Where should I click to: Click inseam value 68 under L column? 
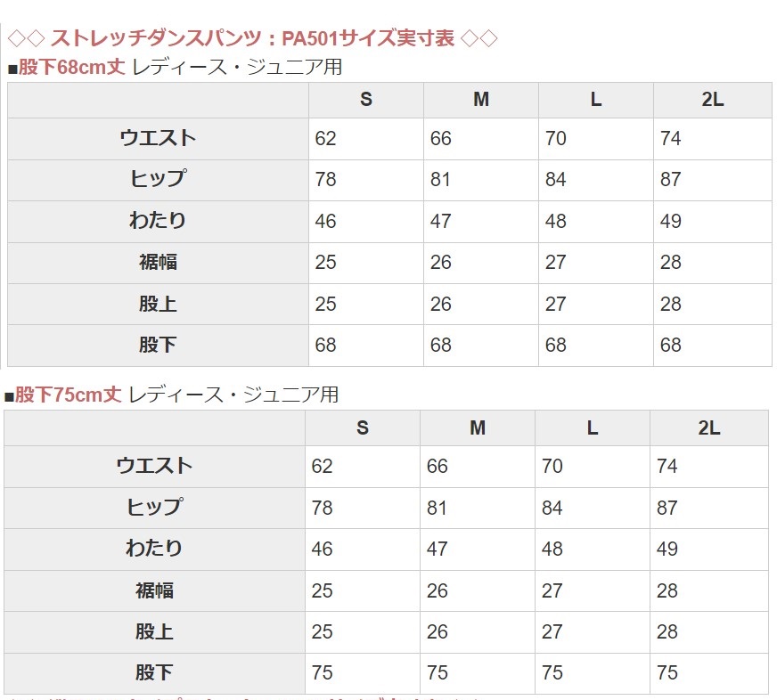click(x=555, y=345)
